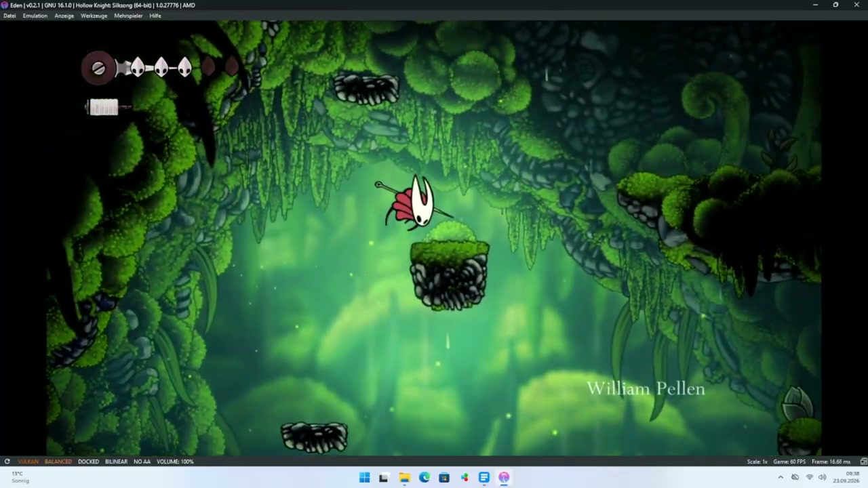Open the blue document app on the taskbar
This screenshot has height=488, width=868.
[484, 478]
